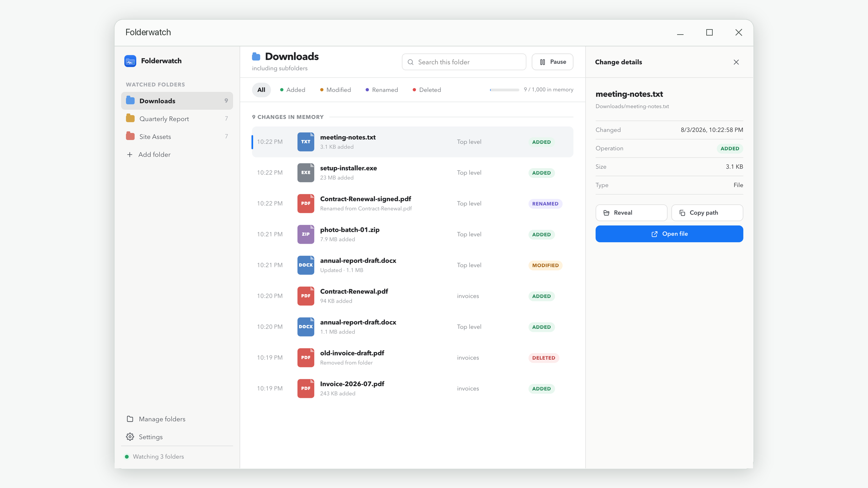Screen dimensions: 868x488
Task: Click the memory usage progress bar
Action: 505,90
